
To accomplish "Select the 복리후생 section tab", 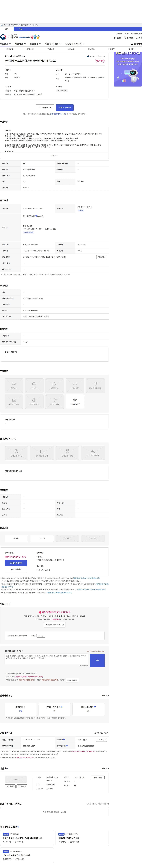I will 71,49.
